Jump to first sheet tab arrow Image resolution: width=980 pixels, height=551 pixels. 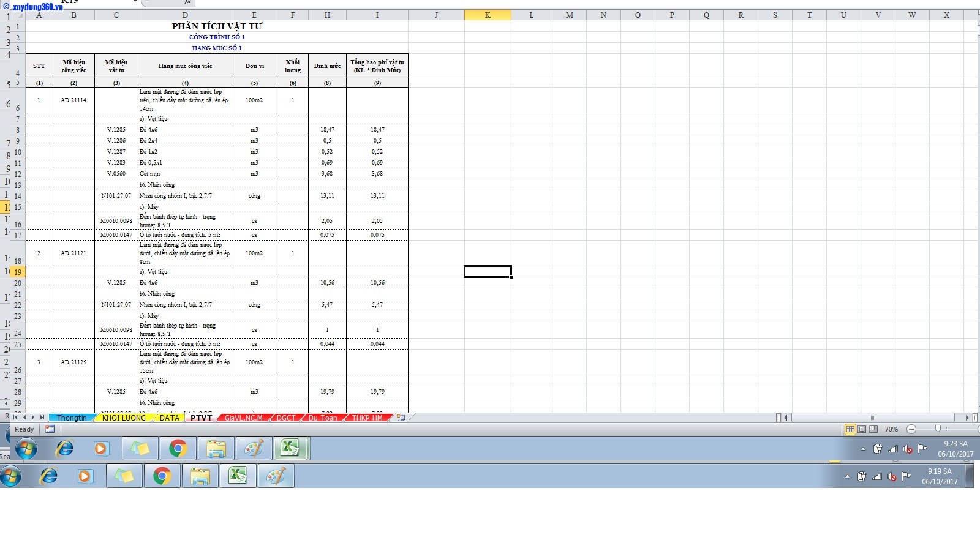click(x=17, y=418)
